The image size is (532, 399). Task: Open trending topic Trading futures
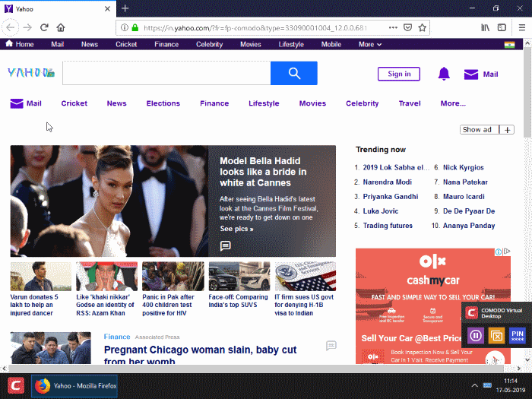[x=388, y=226]
